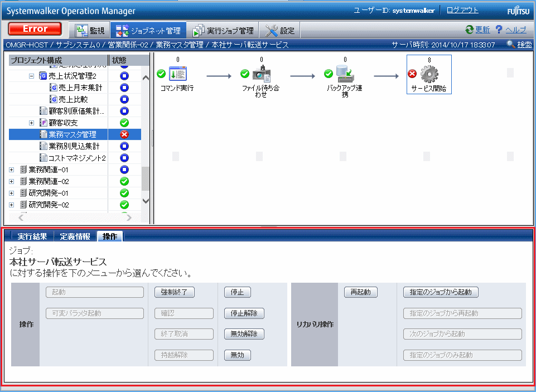The image size is (536, 392).
Task: Click the プロジェクト構成 column header
Action: point(58,60)
